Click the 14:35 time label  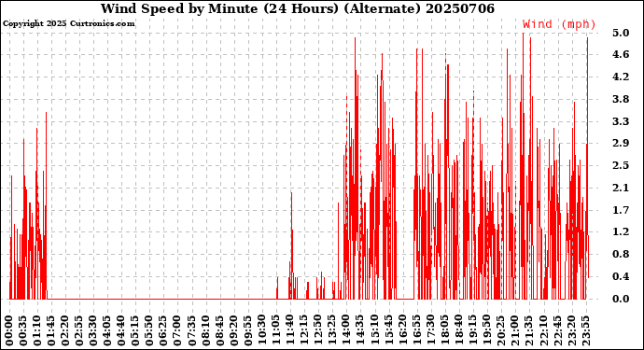(x=360, y=331)
